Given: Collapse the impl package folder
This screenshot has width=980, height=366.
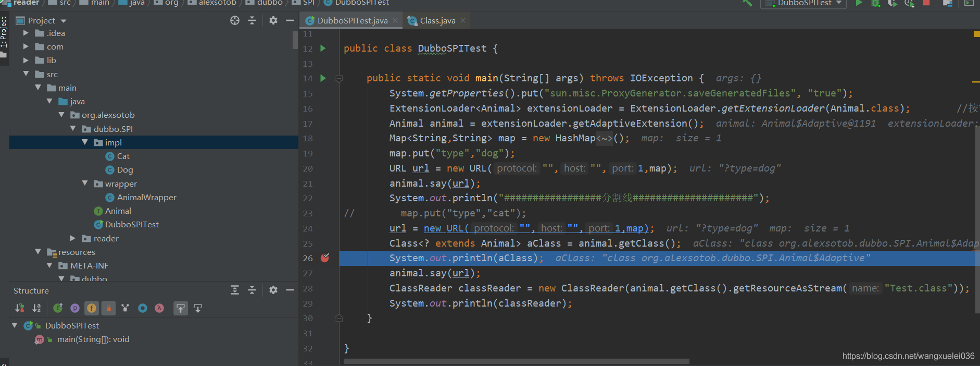Looking at the screenshot, I should [x=85, y=142].
